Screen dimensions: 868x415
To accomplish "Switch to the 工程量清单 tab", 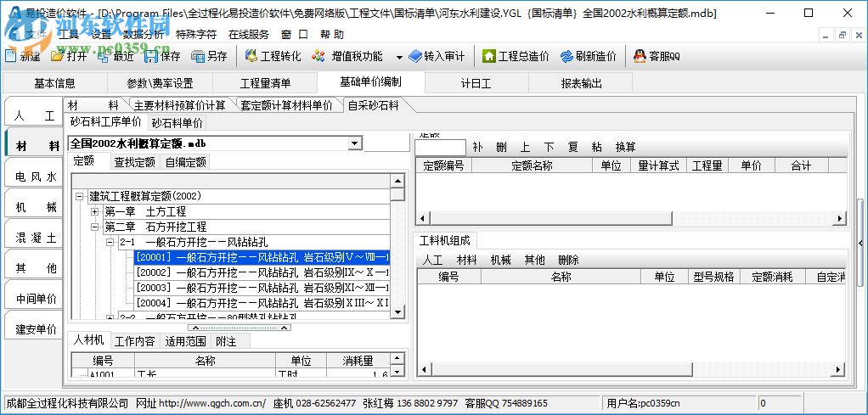I will 265,83.
